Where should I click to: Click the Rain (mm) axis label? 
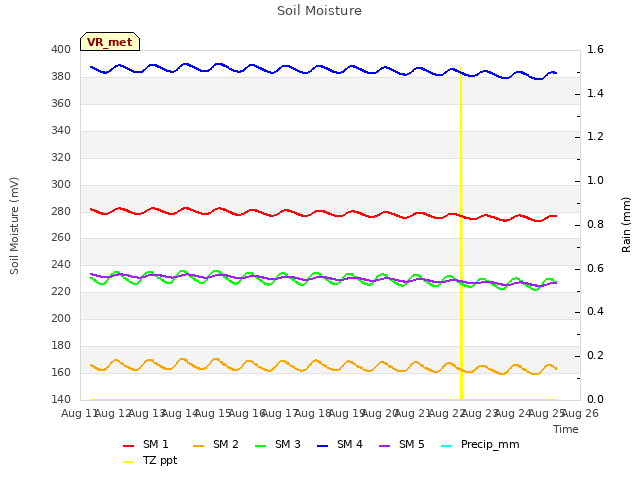626,225
